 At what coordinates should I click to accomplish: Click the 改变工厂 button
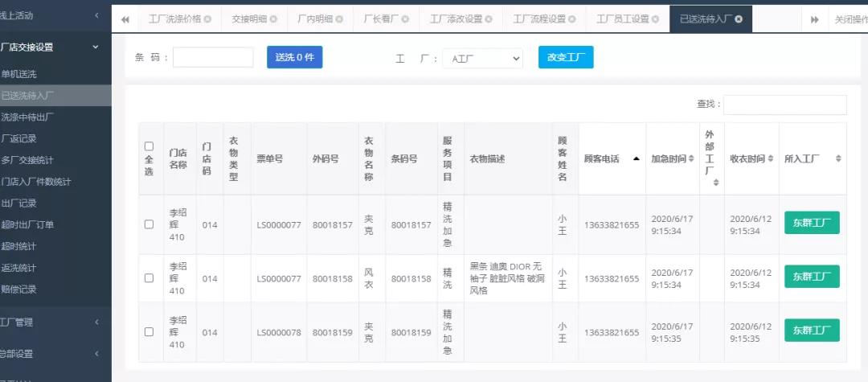(x=566, y=57)
